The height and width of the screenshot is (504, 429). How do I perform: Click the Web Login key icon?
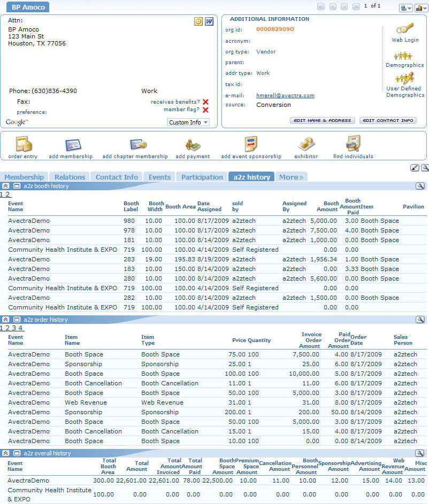pos(405,29)
